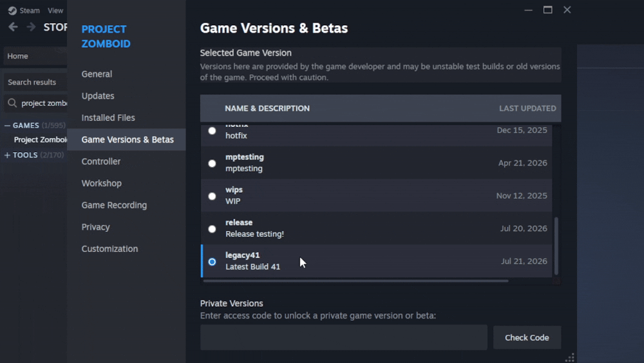Click the Home button in library
The width and height of the screenshot is (644, 363).
(x=35, y=56)
